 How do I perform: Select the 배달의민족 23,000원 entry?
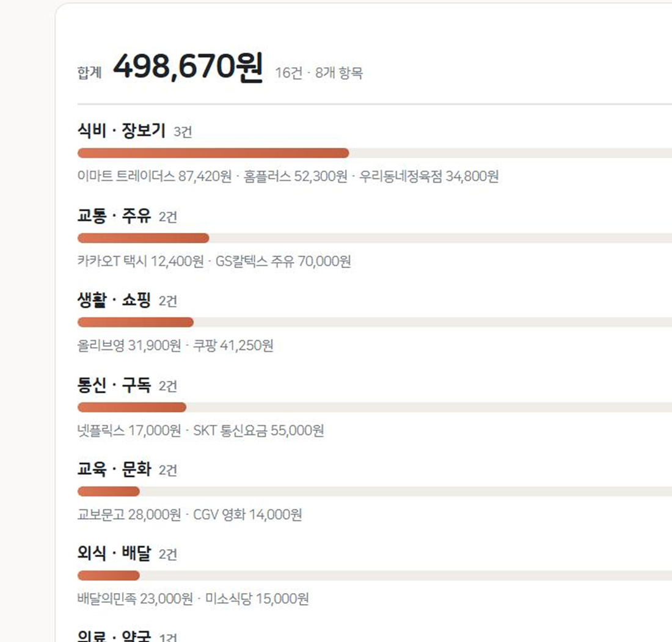pos(135,599)
